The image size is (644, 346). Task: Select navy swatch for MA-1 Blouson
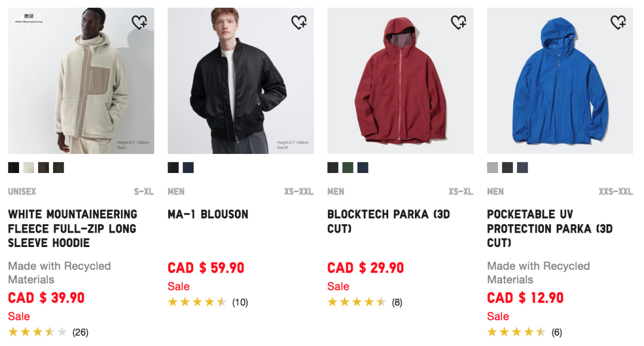coord(188,168)
